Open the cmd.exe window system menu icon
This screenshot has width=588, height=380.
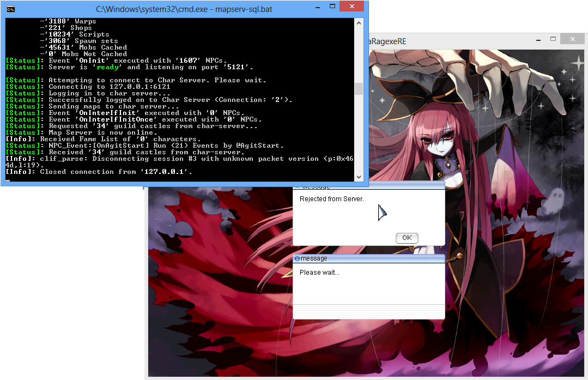[x=10, y=9]
